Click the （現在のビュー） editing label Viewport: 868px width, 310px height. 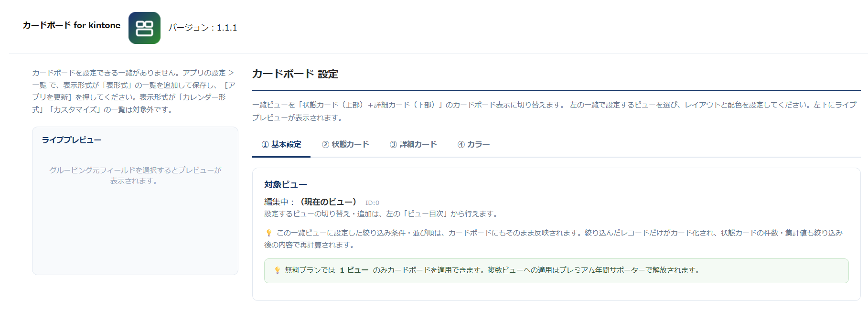(329, 202)
